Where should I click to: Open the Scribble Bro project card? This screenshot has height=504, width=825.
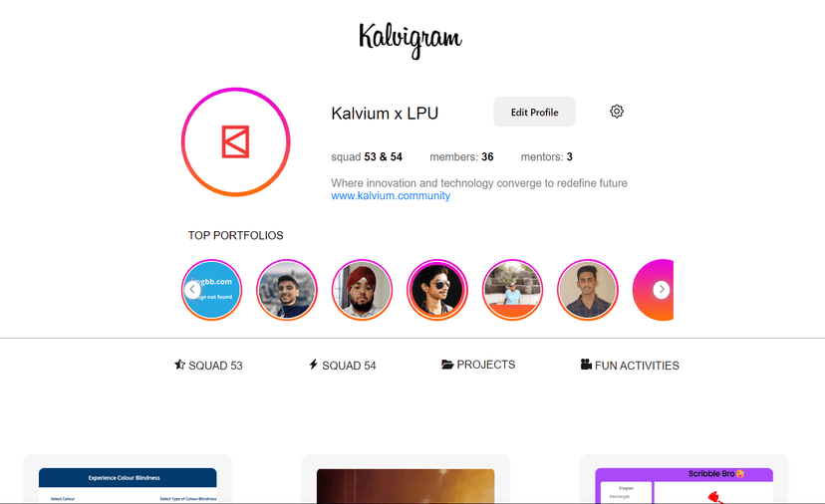684,479
